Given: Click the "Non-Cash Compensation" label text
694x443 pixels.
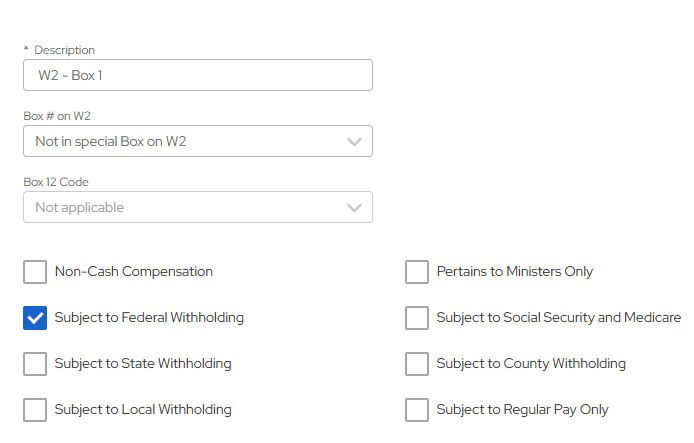Looking at the screenshot, I should 134,272.
